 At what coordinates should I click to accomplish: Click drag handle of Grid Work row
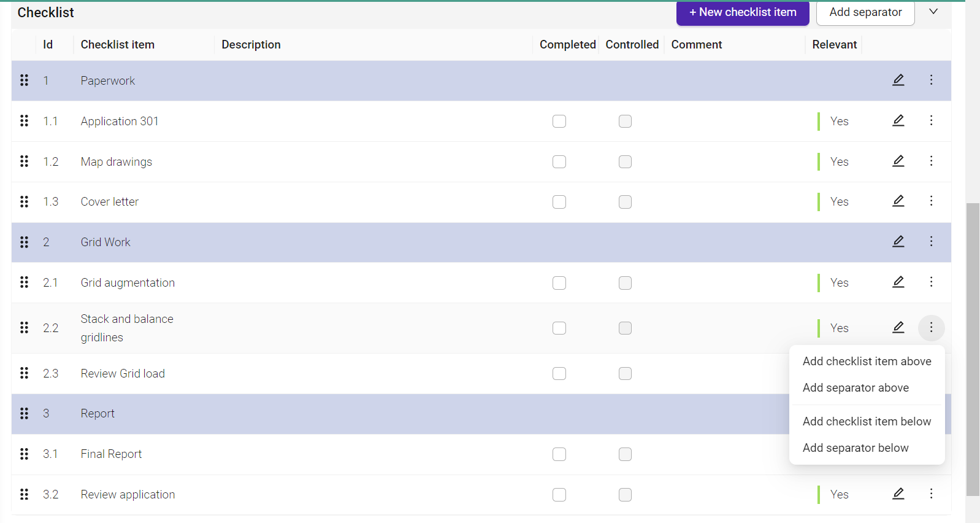[x=24, y=242]
